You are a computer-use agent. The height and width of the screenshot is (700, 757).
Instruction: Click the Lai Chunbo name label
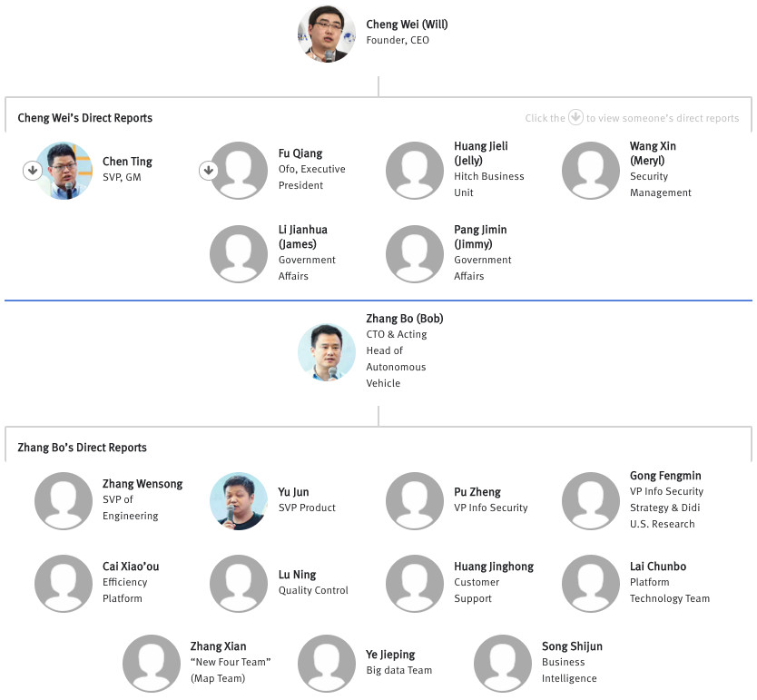[x=658, y=567]
